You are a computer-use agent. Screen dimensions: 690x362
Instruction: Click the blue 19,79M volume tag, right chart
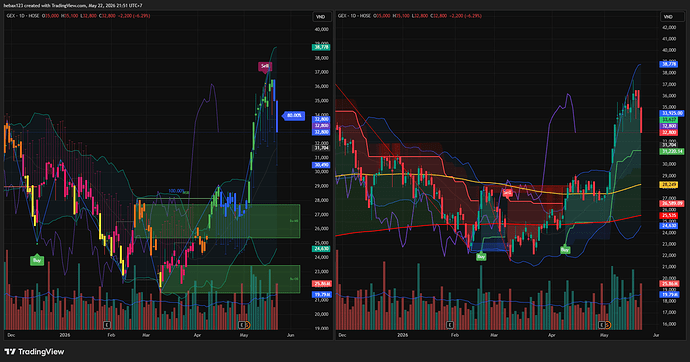click(x=669, y=295)
